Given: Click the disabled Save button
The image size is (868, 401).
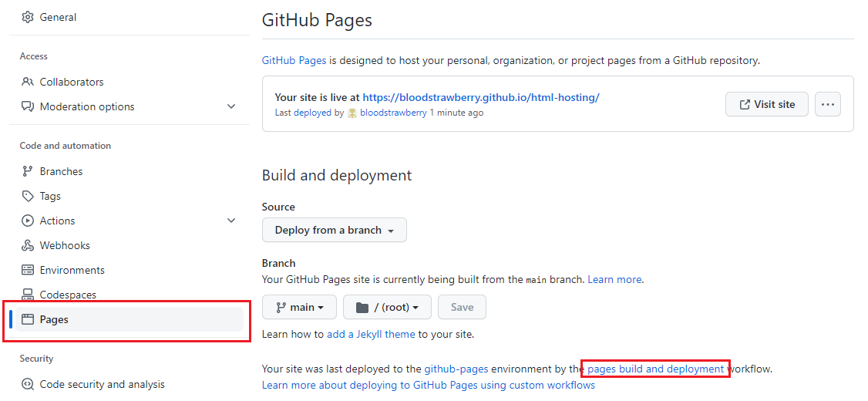Looking at the screenshot, I should 463,307.
